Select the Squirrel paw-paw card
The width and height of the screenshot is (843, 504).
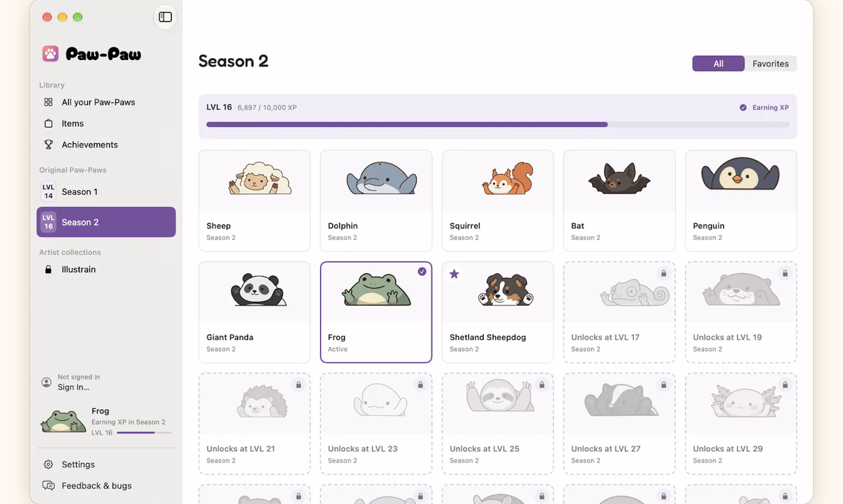498,201
